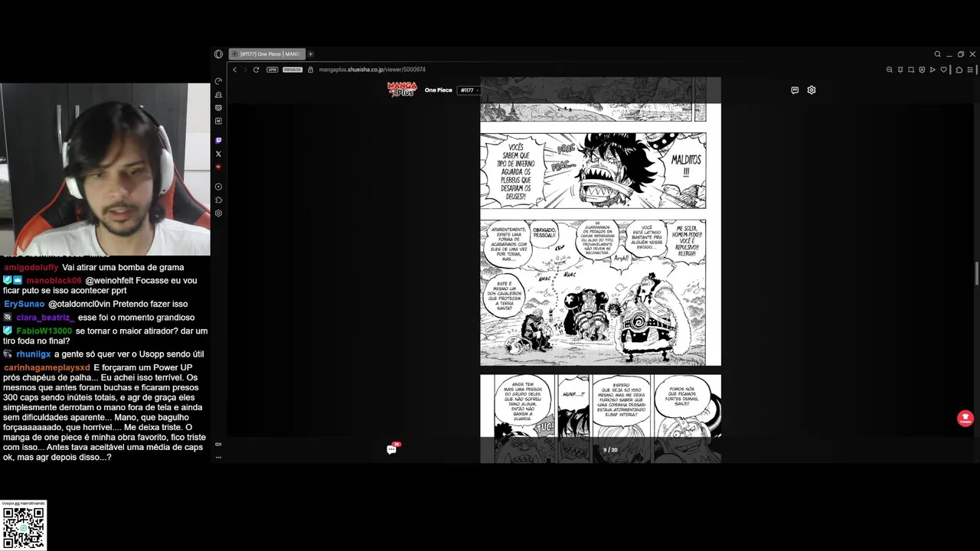Click the streamer webcam feed
The height and width of the screenshot is (551, 980).
[105, 169]
